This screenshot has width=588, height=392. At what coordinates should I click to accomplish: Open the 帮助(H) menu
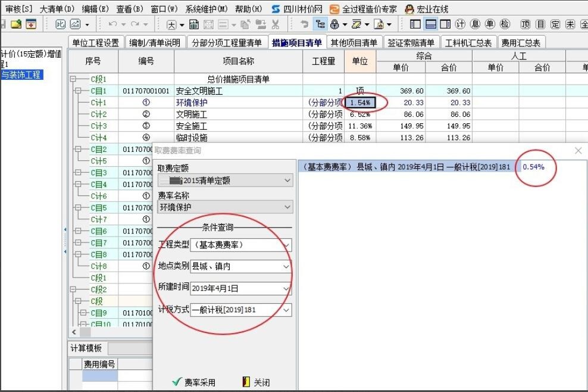(249, 9)
